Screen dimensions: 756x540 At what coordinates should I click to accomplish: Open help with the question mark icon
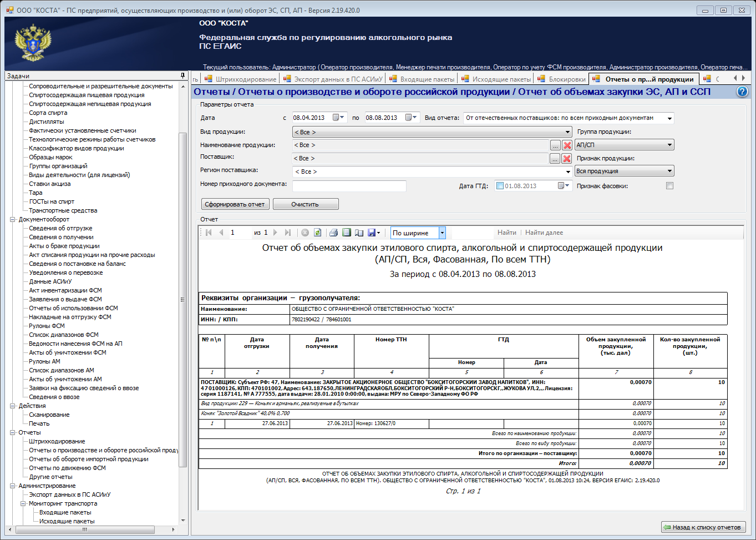742,92
